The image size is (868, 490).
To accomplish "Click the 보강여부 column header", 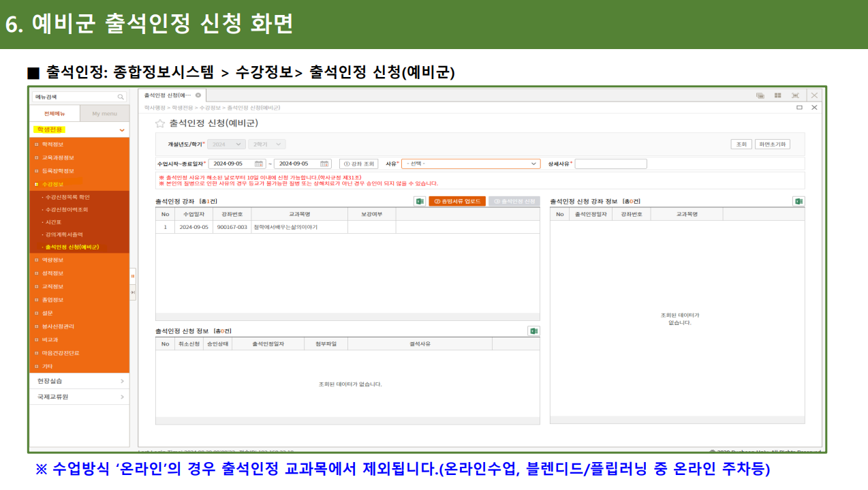I will (x=371, y=214).
